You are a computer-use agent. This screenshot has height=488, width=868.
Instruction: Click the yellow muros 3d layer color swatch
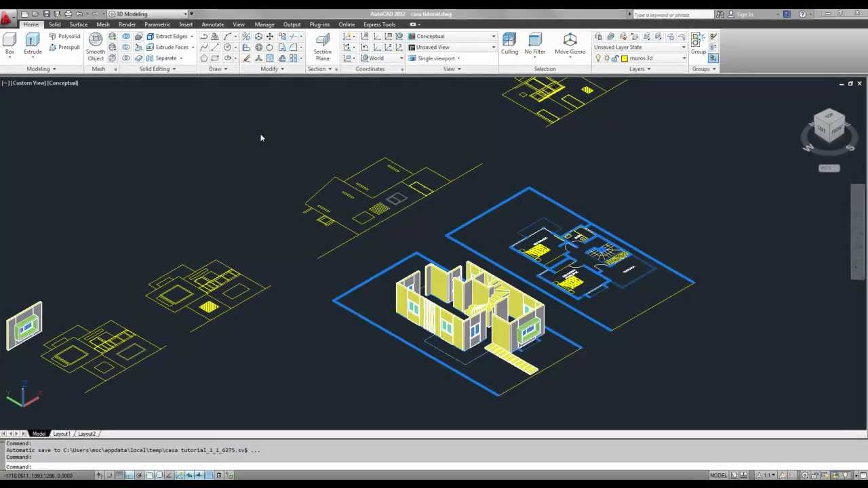[x=625, y=58]
